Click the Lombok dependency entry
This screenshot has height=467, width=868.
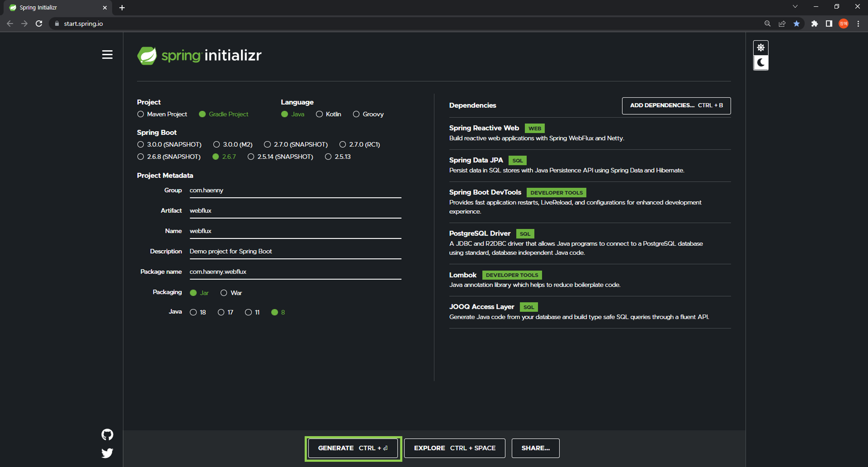pos(590,280)
